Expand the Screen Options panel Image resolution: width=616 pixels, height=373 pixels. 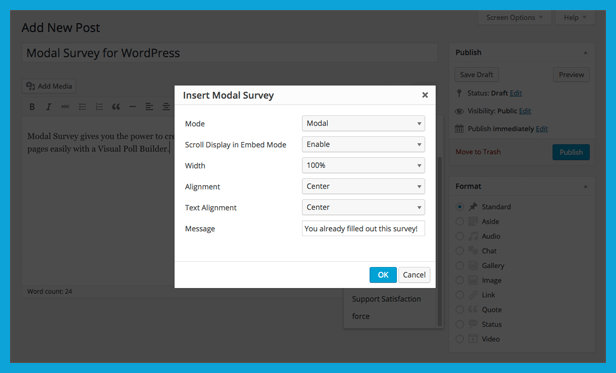(514, 18)
